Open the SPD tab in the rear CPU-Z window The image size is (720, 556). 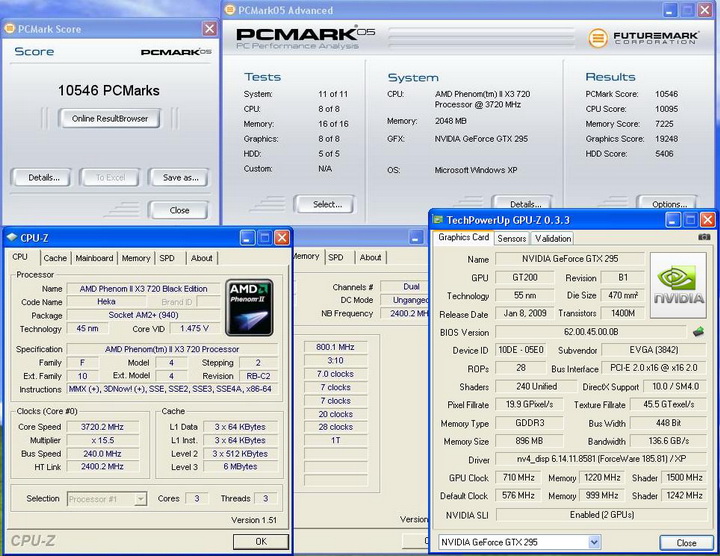coord(336,258)
